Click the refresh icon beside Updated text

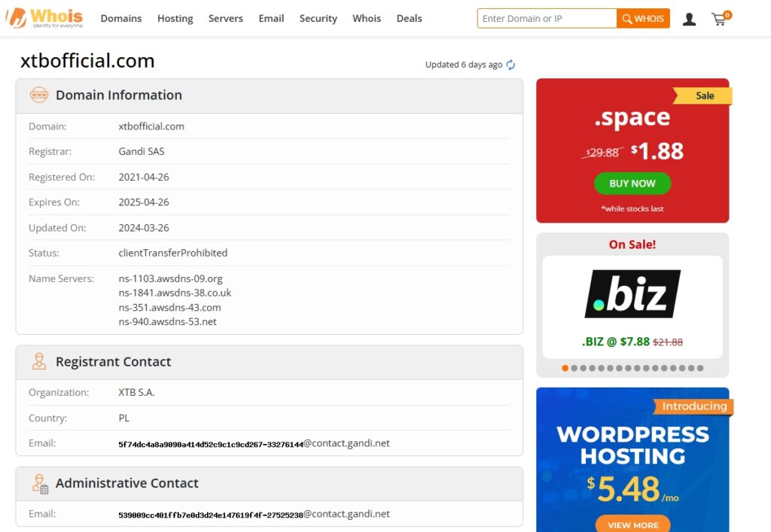click(510, 65)
